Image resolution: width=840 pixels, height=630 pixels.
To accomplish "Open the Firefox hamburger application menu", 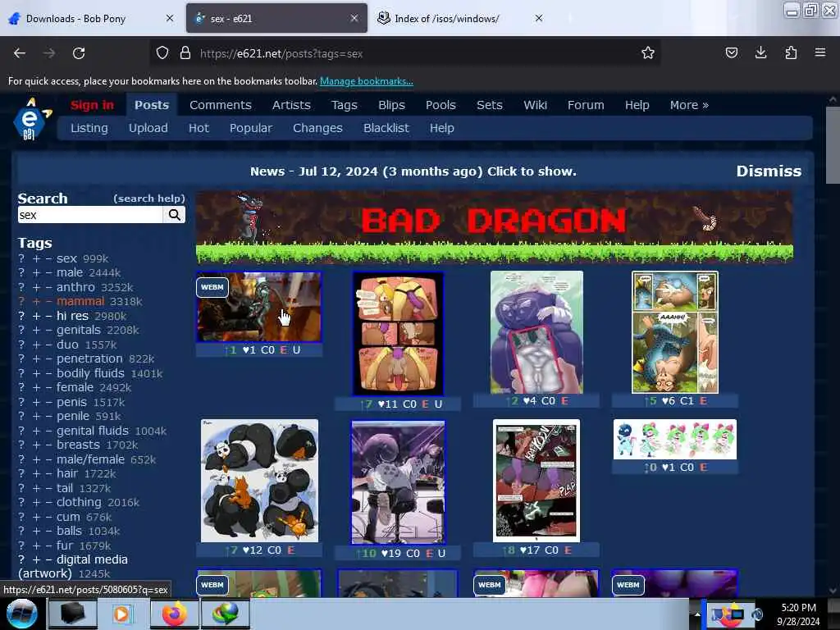I will pos(820,53).
